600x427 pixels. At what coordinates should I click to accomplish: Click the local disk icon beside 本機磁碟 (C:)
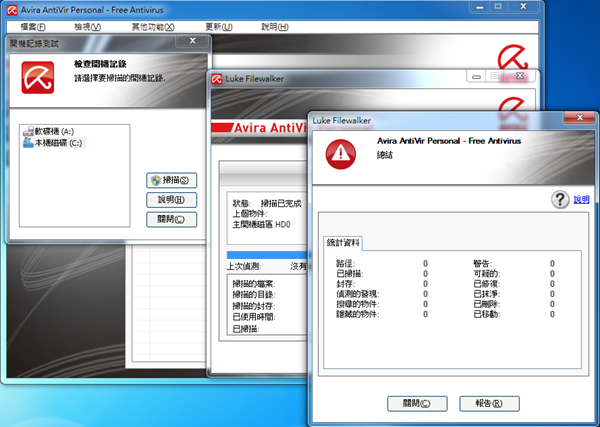[x=28, y=143]
